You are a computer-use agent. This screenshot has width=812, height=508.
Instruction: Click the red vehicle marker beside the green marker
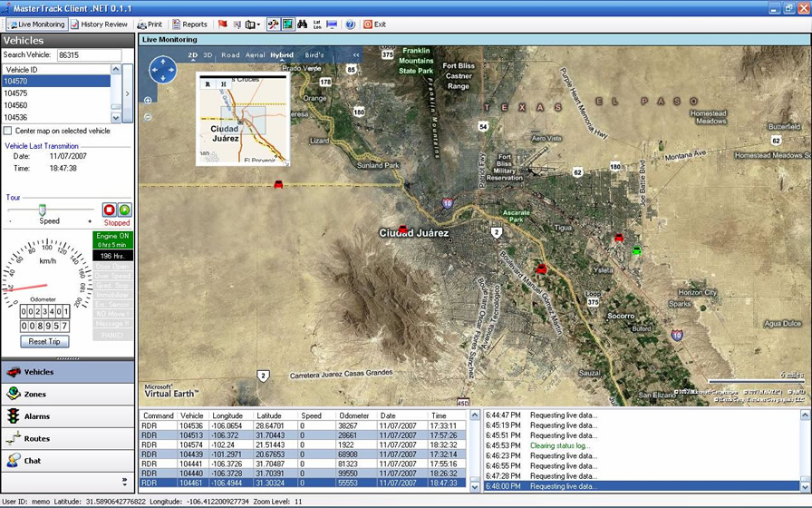point(619,238)
